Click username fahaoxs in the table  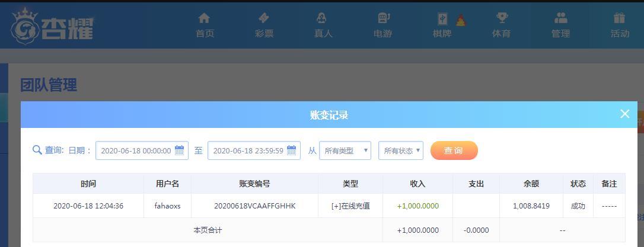(167, 206)
